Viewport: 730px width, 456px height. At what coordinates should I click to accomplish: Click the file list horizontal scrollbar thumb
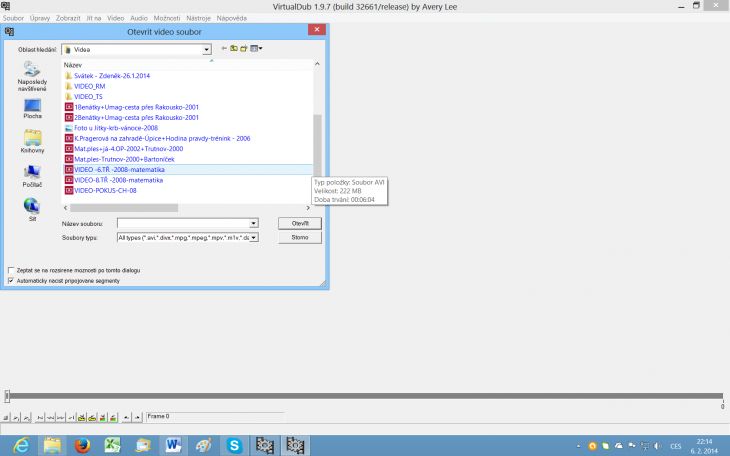[124, 208]
